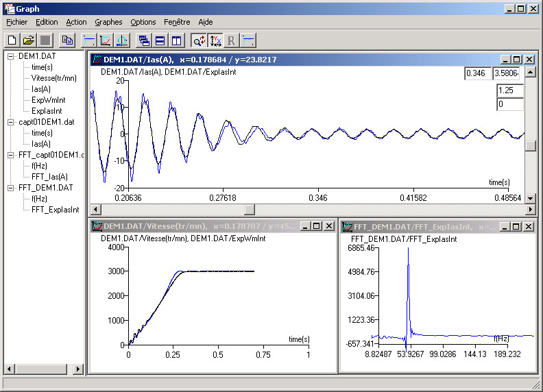Viewport: 543px width, 392px height.
Task: Click the polar/FFT graph icon
Action: [121, 40]
